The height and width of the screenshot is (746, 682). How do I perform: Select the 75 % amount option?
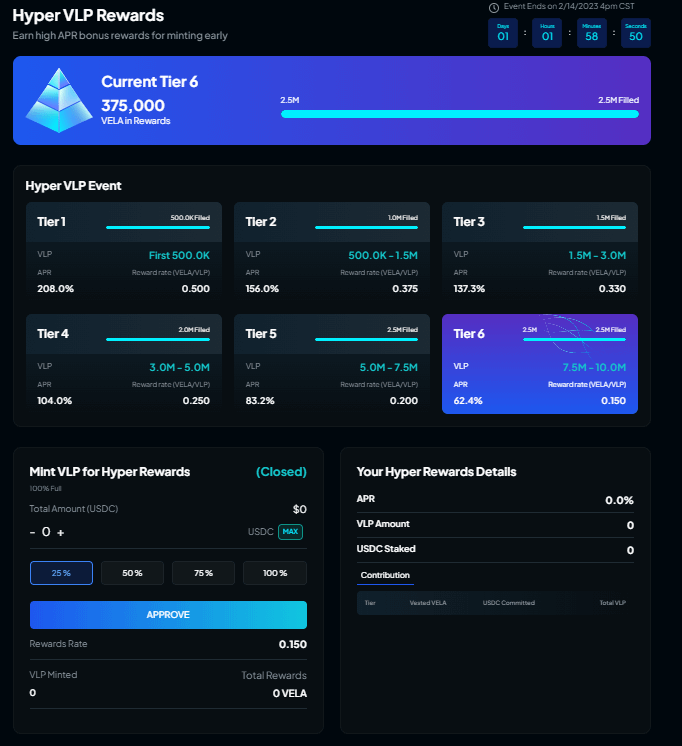[203, 573]
